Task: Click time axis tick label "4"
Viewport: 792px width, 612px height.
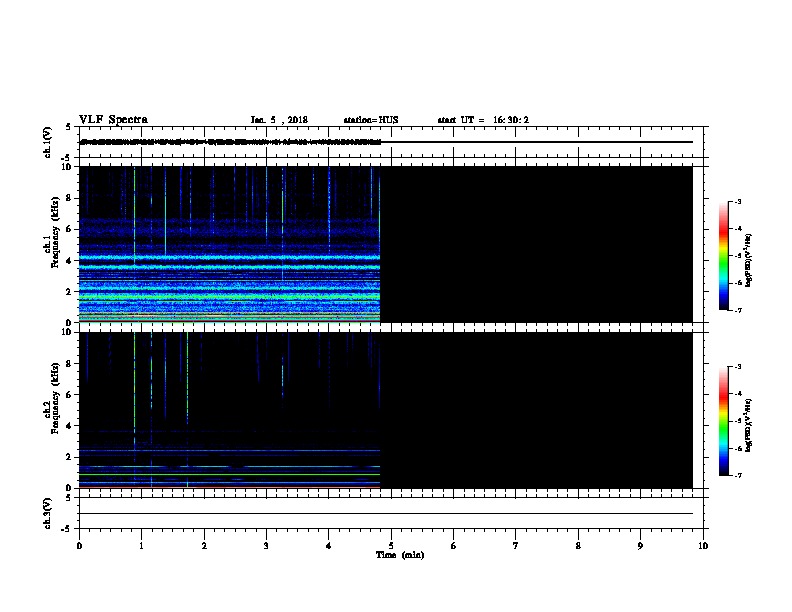Action: 329,546
